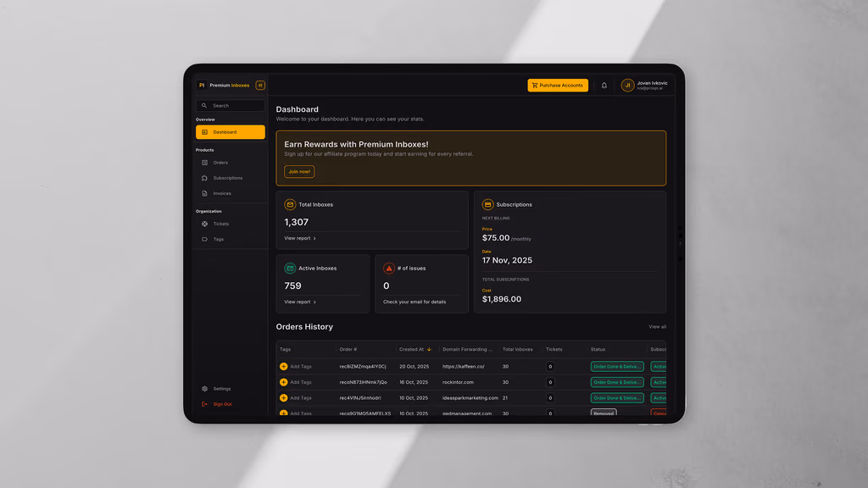Click the red issues warning icon
This screenshot has width=868, height=488.
tap(388, 269)
